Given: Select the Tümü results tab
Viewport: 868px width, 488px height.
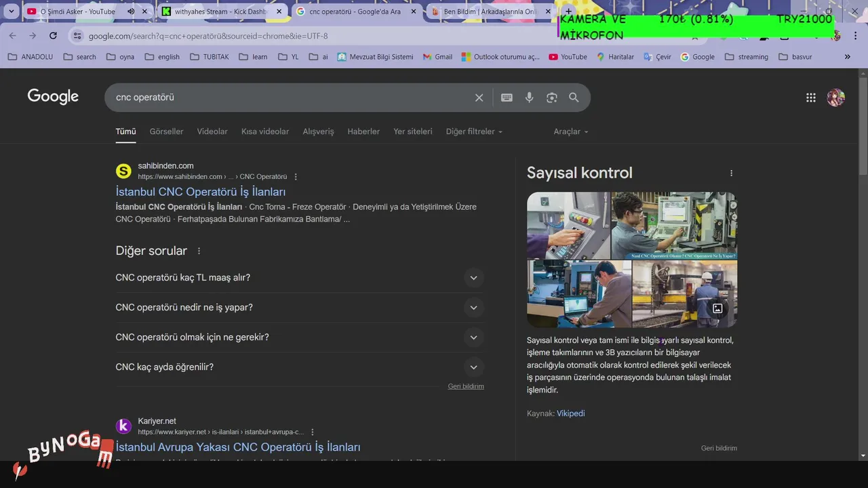Looking at the screenshot, I should (125, 131).
